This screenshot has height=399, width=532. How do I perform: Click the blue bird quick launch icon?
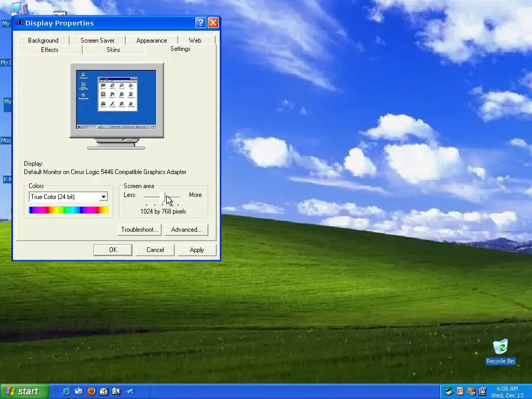coord(129,391)
